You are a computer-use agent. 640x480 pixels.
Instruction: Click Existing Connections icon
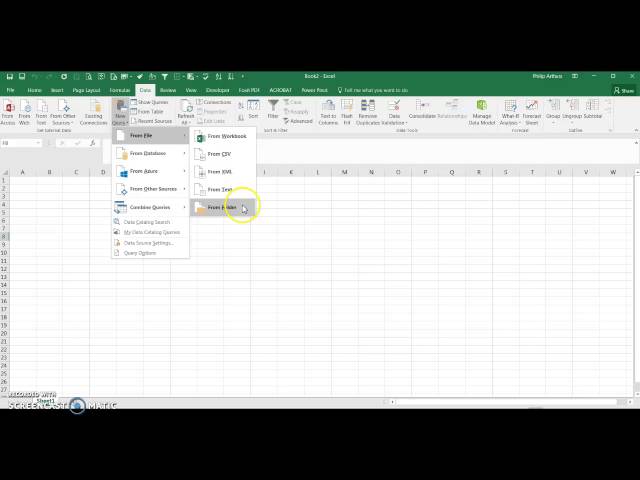pyautogui.click(x=93, y=111)
